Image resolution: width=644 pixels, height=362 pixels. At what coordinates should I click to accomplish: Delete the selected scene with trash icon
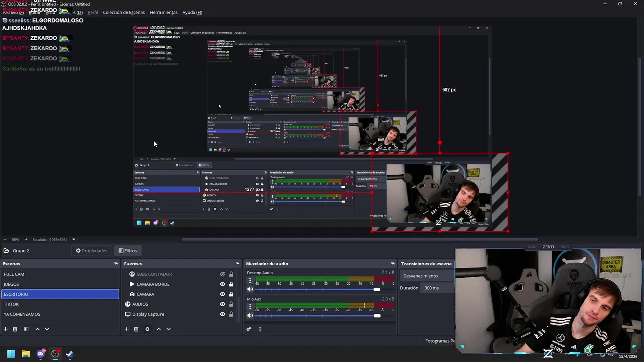click(15, 329)
